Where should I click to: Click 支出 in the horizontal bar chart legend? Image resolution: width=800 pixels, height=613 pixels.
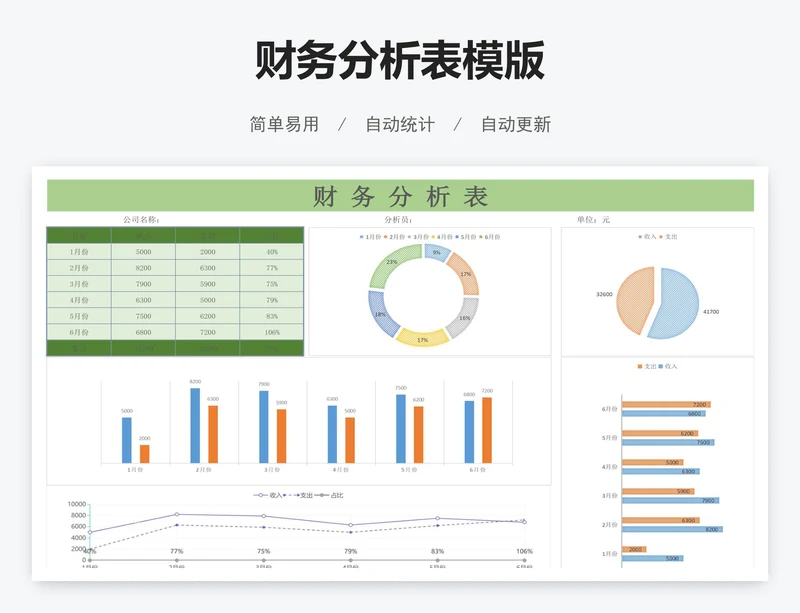pos(647,366)
